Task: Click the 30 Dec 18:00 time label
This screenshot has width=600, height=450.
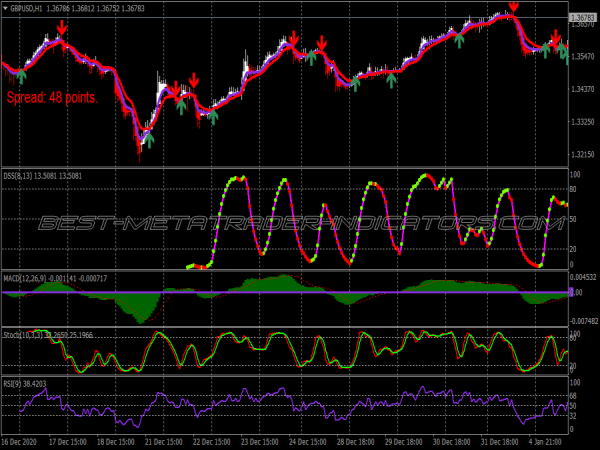Action: pos(452,442)
